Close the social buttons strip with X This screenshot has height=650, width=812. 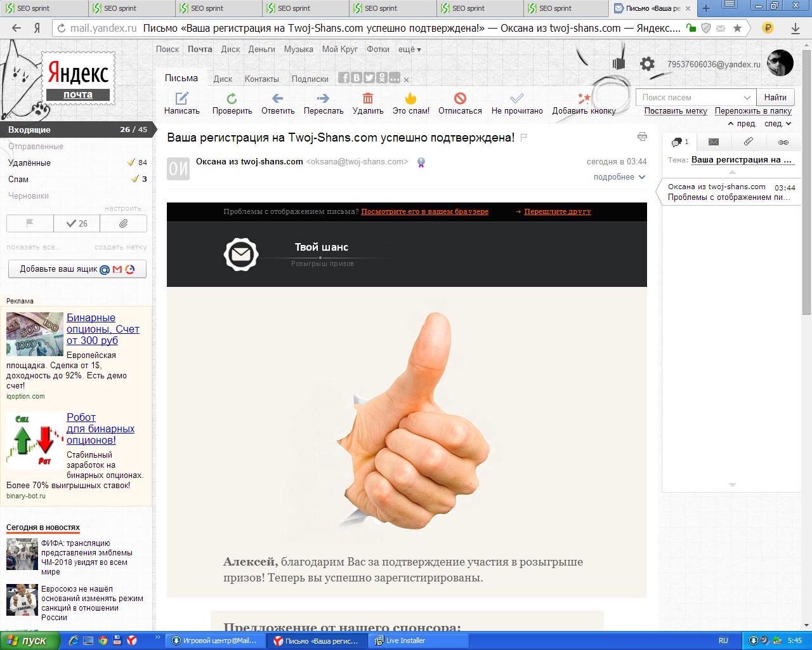coord(407,79)
